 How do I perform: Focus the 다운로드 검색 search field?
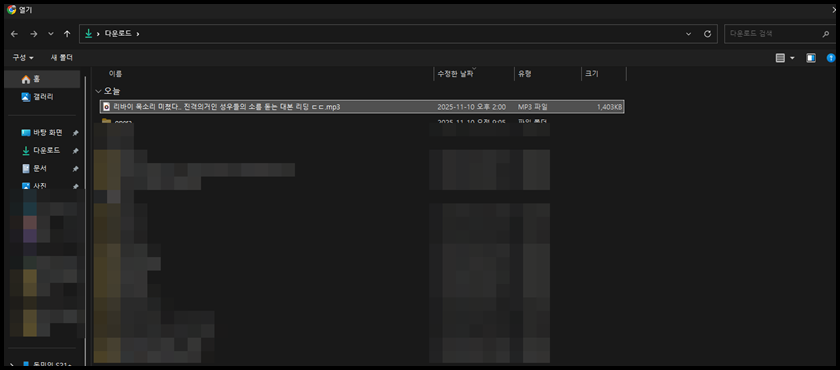tap(779, 34)
